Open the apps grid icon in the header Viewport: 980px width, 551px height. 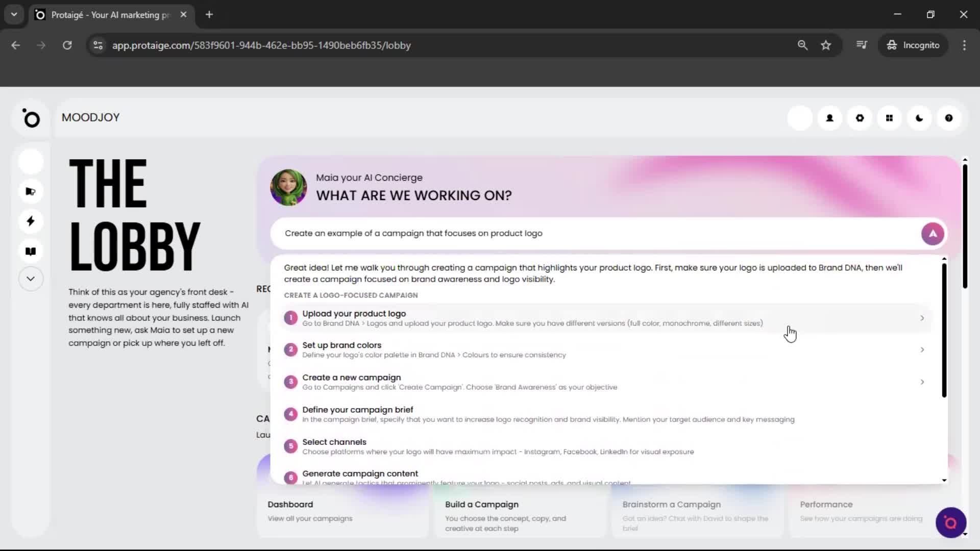click(889, 118)
